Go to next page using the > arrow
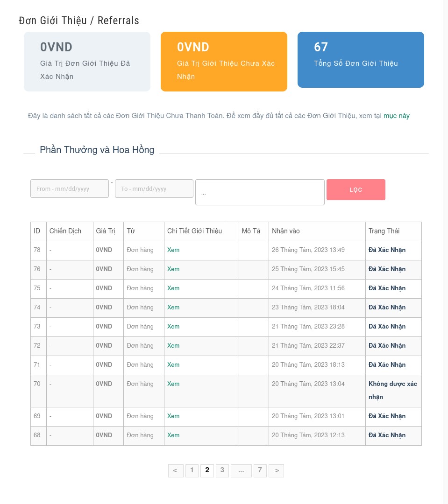Image resolution: width=448 pixels, height=504 pixels. pyautogui.click(x=277, y=470)
